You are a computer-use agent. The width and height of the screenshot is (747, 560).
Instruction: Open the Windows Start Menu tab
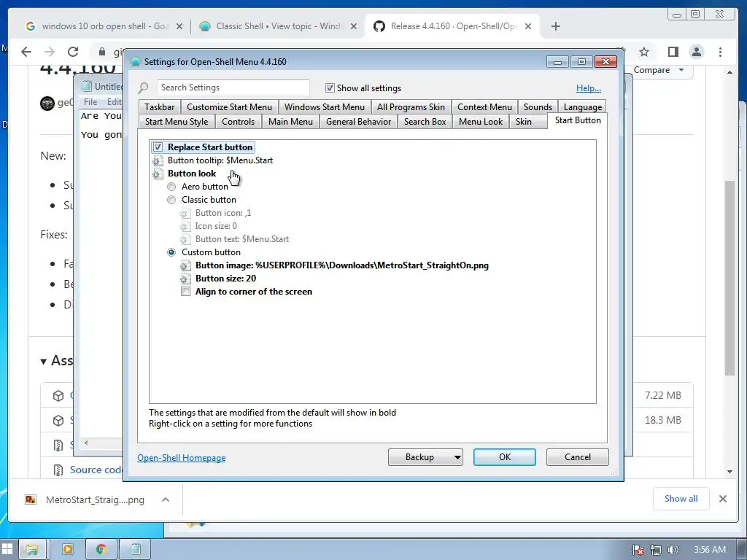point(325,107)
